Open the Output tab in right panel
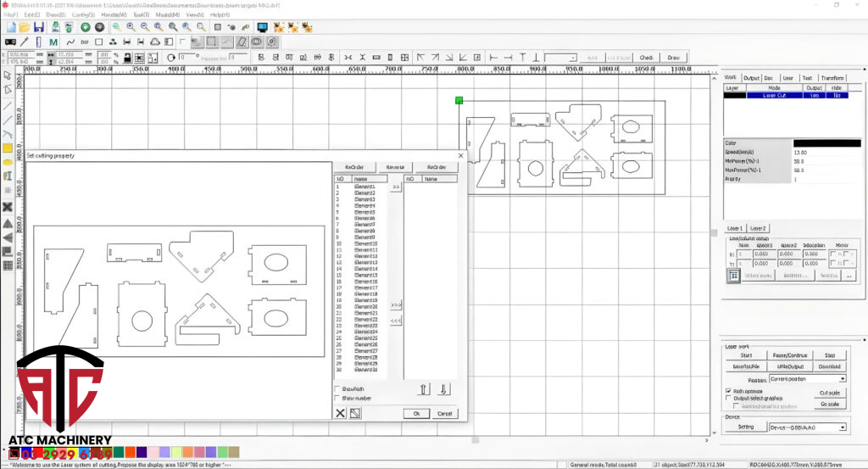Viewport: 868px width, 469px height. [x=751, y=77]
